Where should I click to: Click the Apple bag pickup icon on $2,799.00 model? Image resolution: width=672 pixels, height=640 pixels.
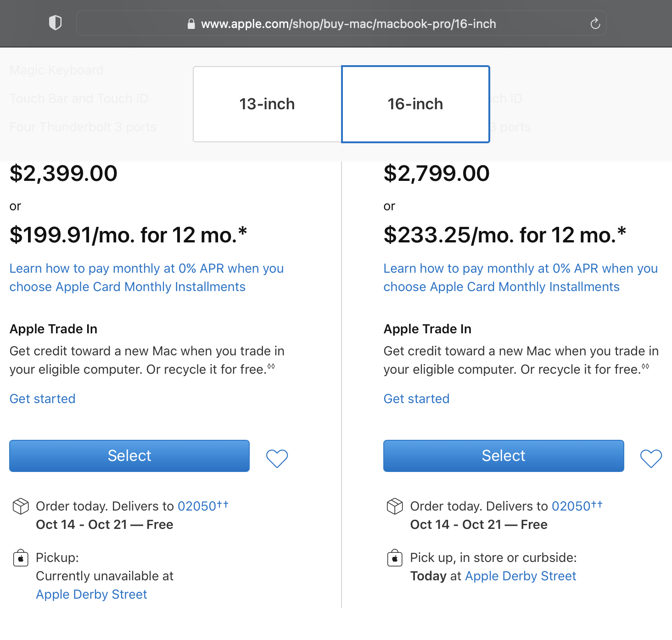click(395, 558)
